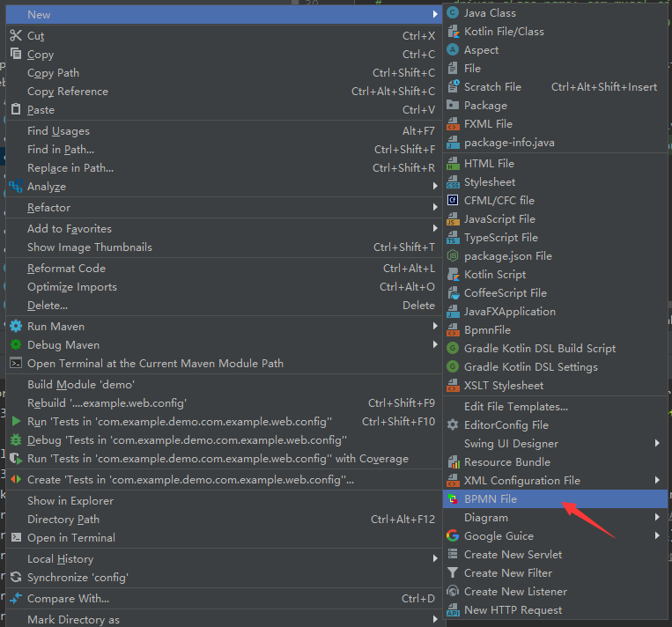This screenshot has height=627, width=672.
Task: Select the File entry in New submenu
Action: (x=556, y=68)
